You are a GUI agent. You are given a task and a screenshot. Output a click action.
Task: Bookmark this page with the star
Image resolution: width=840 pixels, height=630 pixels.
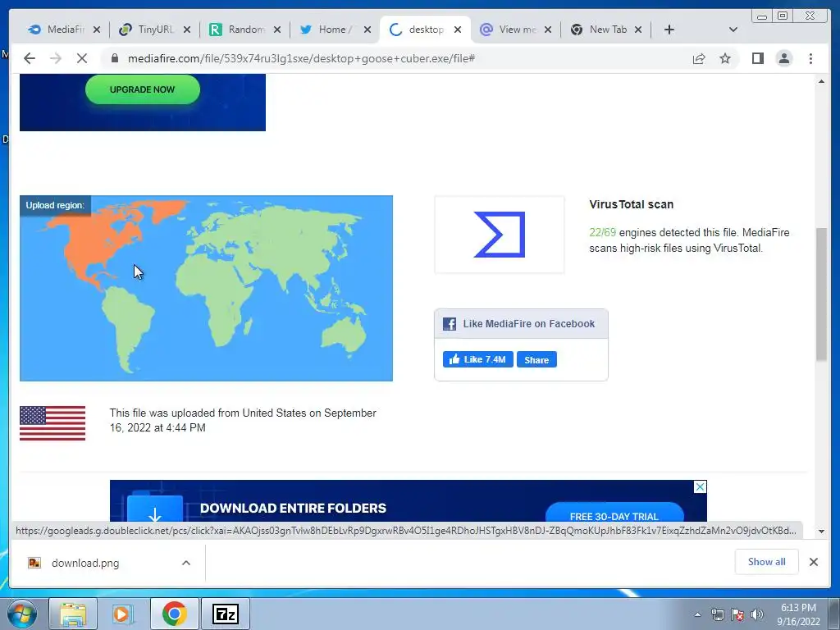pos(725,58)
